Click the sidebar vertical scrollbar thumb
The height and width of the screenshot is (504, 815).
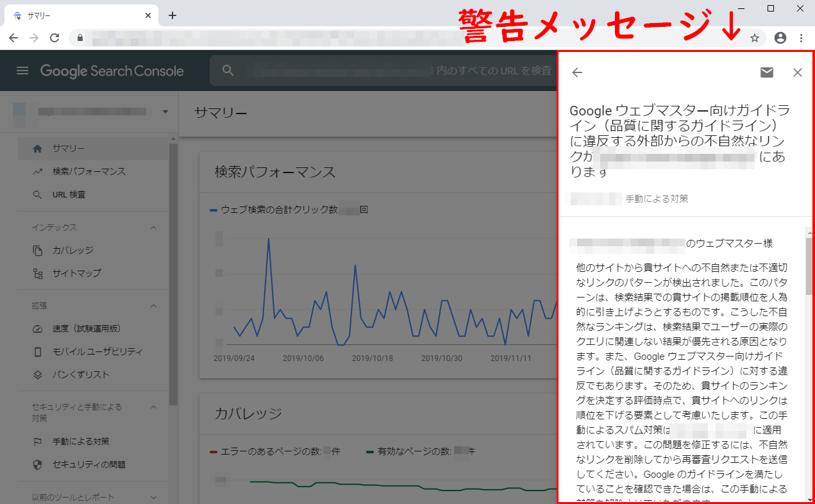[173, 274]
